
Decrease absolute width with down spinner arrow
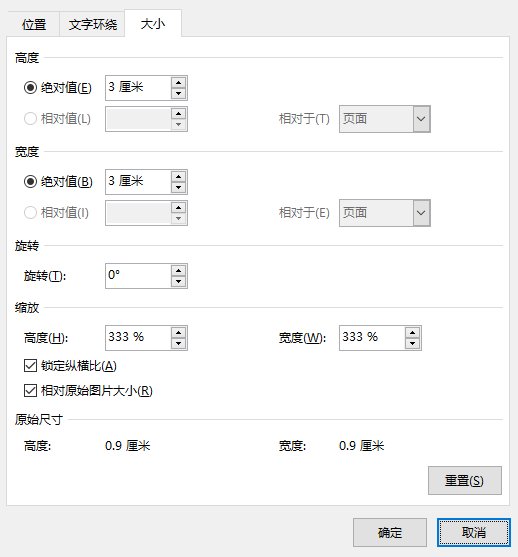point(178,187)
